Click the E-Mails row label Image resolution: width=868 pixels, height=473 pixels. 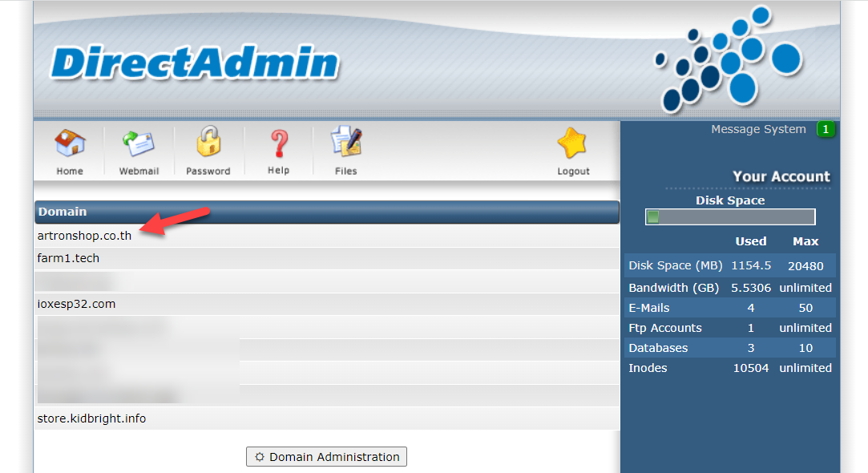click(648, 308)
